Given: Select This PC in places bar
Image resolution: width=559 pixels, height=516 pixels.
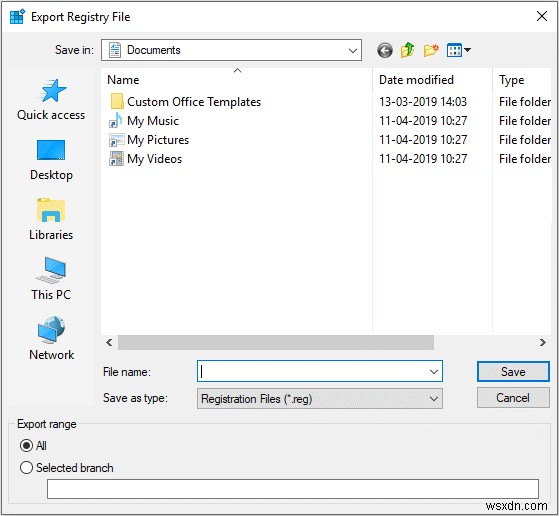Looking at the screenshot, I should pos(51,279).
